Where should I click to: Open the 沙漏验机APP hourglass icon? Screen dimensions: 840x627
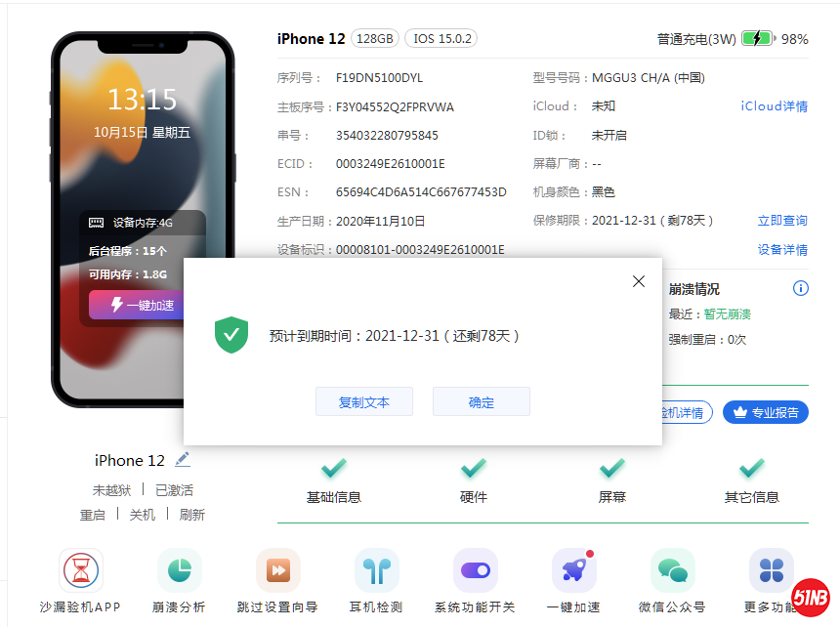click(81, 570)
